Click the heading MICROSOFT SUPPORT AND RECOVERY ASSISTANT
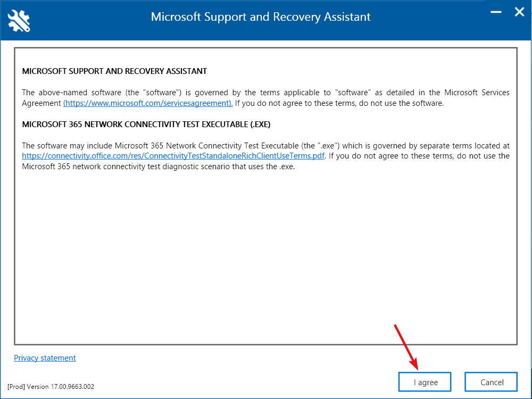532x399 pixels. point(114,71)
